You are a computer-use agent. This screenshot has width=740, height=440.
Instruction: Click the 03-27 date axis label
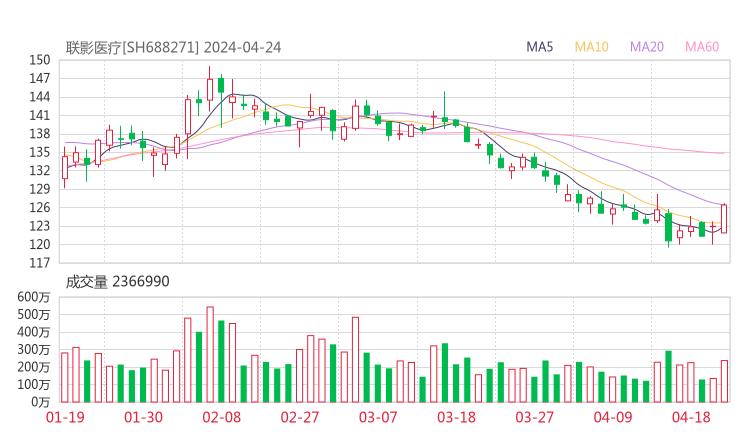click(534, 417)
